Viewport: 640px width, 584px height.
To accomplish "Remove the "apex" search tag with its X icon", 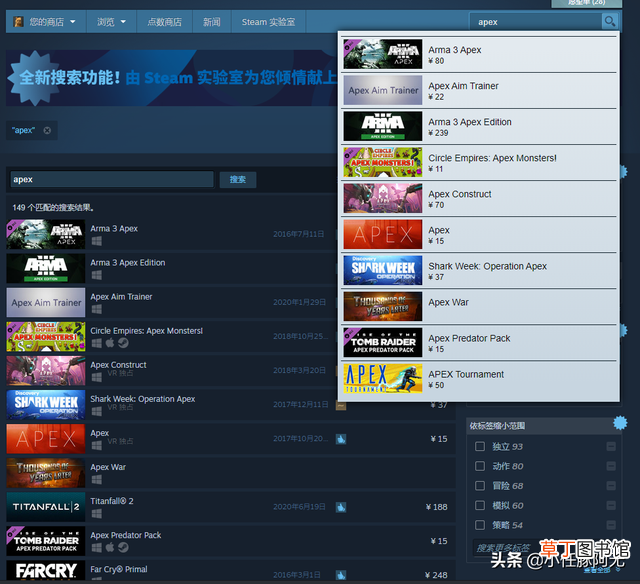I will click(x=47, y=130).
